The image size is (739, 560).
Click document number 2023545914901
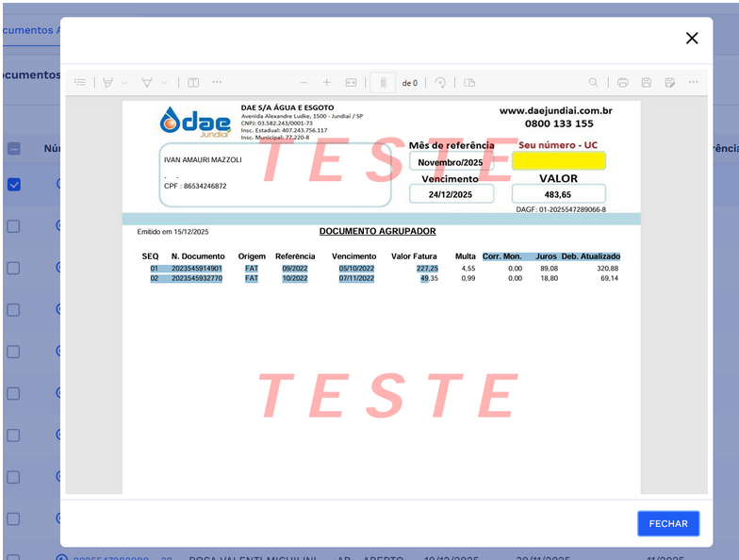click(x=196, y=268)
